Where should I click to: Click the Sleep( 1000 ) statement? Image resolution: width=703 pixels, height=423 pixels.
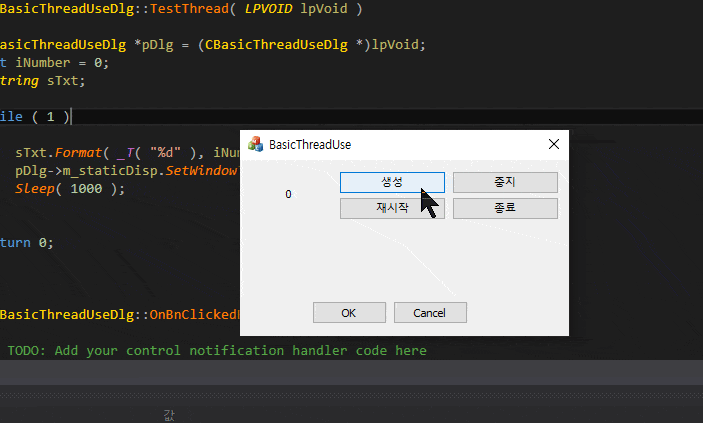70,189
